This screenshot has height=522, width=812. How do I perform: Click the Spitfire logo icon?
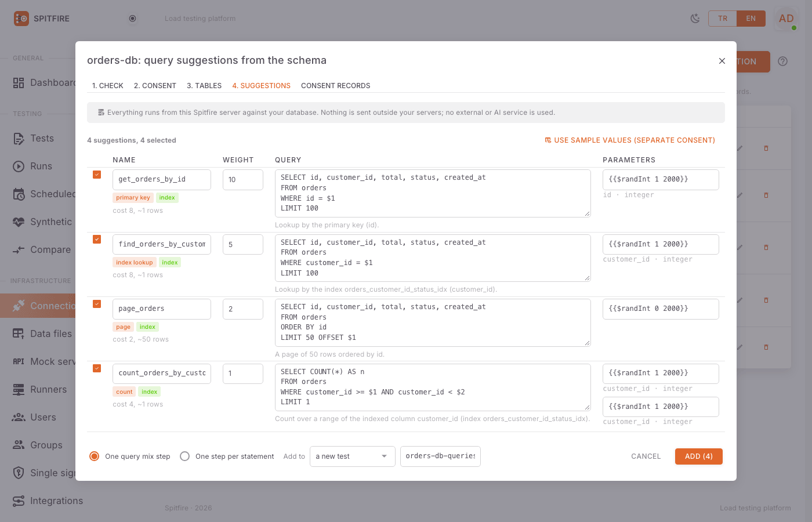(x=21, y=19)
